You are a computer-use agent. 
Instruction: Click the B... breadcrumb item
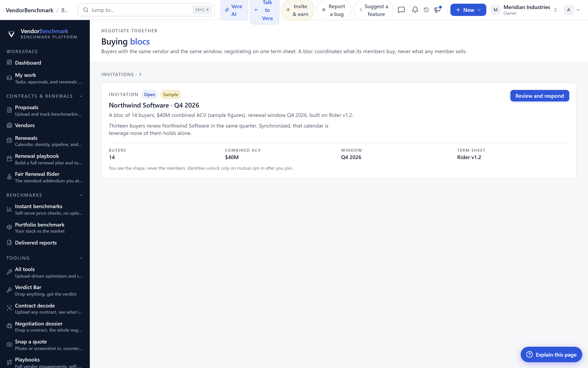pos(65,10)
